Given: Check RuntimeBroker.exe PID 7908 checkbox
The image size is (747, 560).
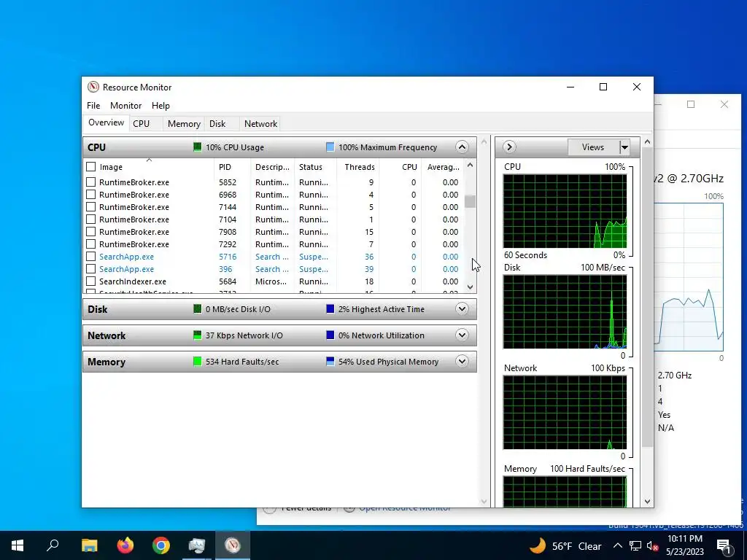Looking at the screenshot, I should (x=91, y=231).
